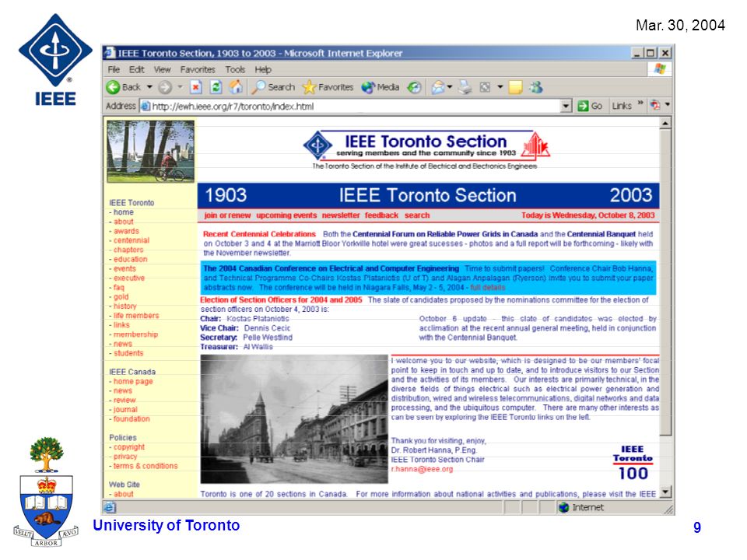The width and height of the screenshot is (747, 560).
Task: Open 'home page' under IEEE Canada
Action: coord(133,381)
